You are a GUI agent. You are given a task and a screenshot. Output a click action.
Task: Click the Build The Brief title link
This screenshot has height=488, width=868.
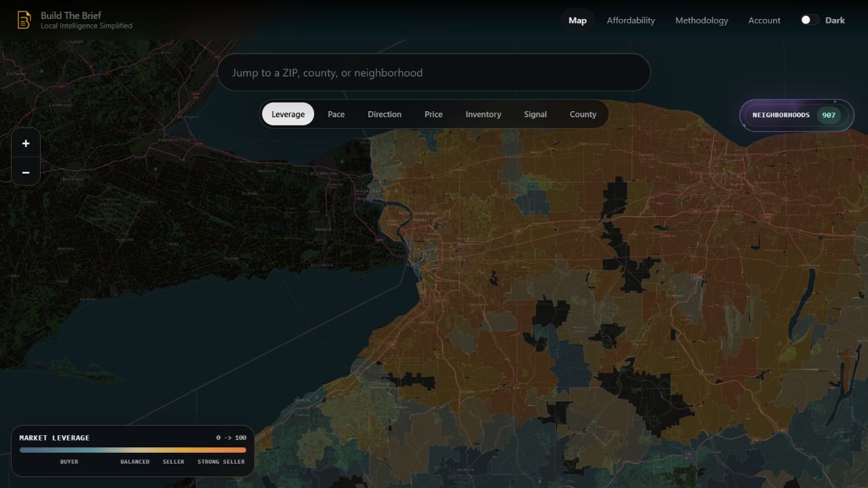71,16
